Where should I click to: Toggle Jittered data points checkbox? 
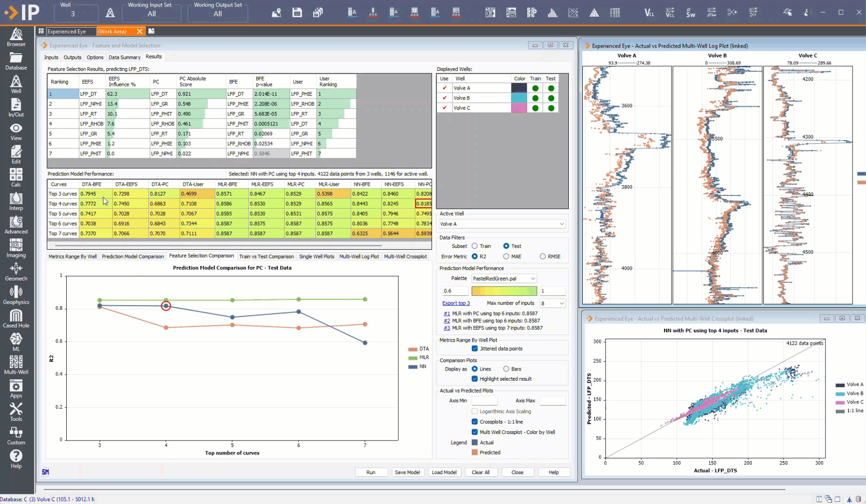tap(475, 349)
